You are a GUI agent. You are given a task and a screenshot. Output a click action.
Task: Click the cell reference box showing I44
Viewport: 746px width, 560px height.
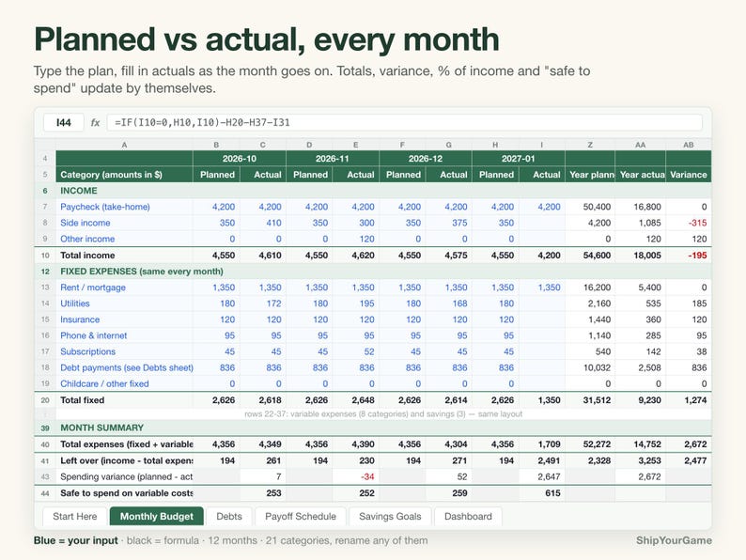coord(63,122)
